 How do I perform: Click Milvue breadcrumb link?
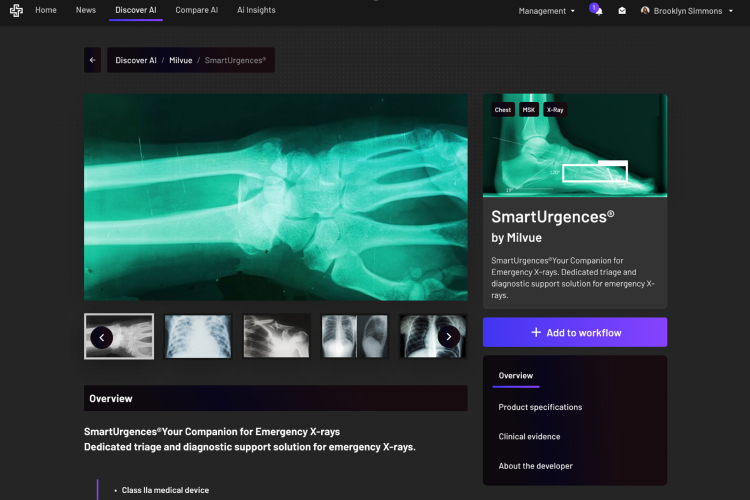pos(181,60)
